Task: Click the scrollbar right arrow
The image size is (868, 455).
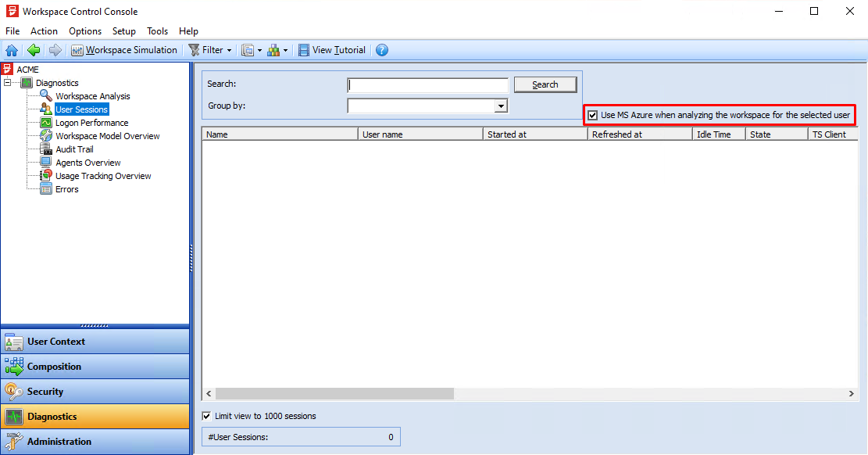Action: (852, 393)
